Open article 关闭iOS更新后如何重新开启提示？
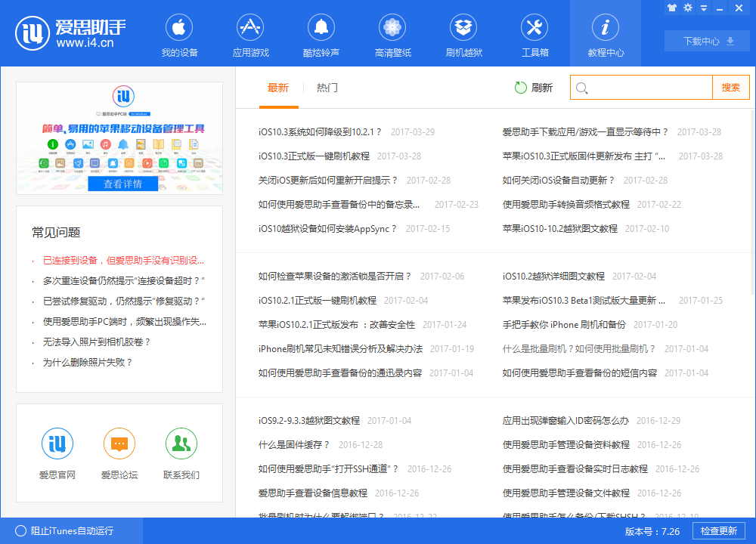 (328, 180)
